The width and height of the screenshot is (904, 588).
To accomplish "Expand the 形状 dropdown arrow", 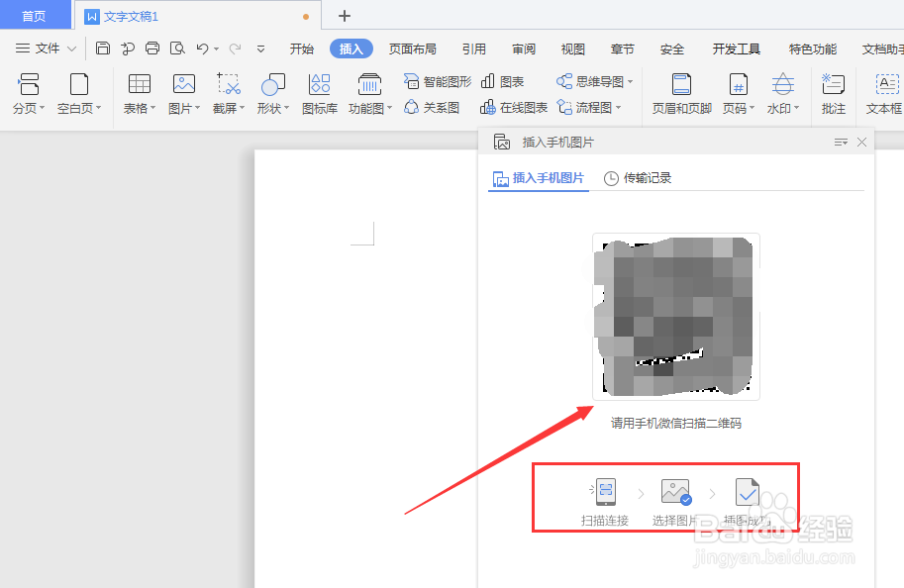I will [x=286, y=108].
